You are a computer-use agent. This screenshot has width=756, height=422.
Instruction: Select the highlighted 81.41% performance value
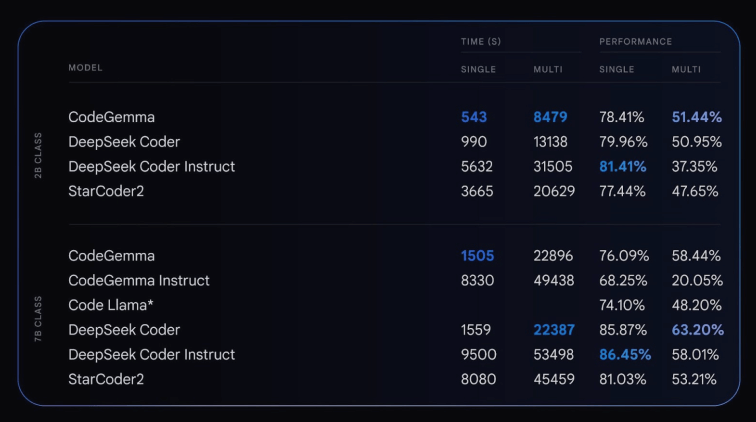point(623,166)
